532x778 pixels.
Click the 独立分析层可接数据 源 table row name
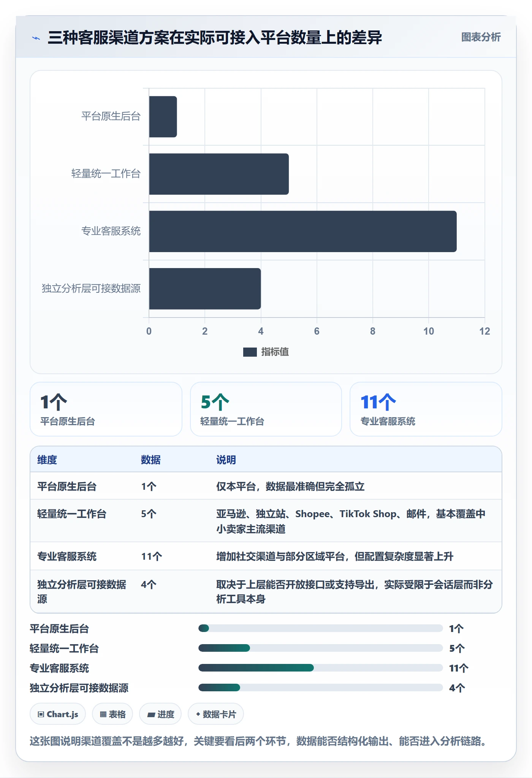click(82, 592)
